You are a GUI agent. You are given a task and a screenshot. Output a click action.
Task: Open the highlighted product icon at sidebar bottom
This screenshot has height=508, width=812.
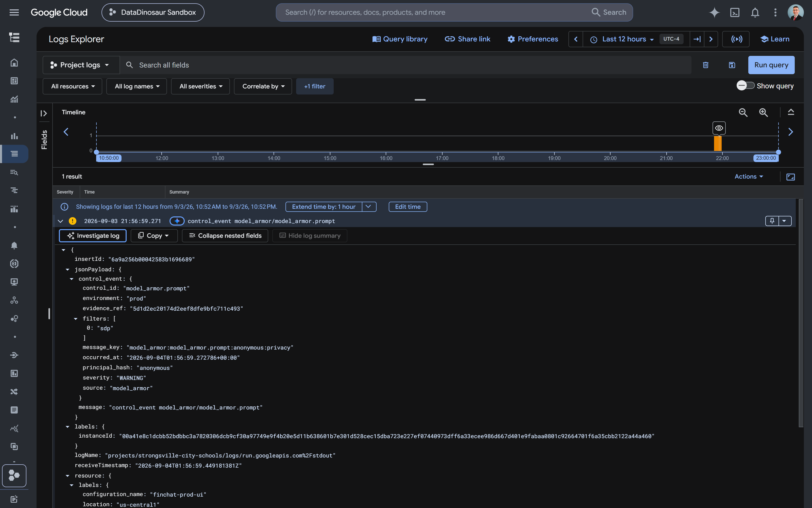coord(14,475)
